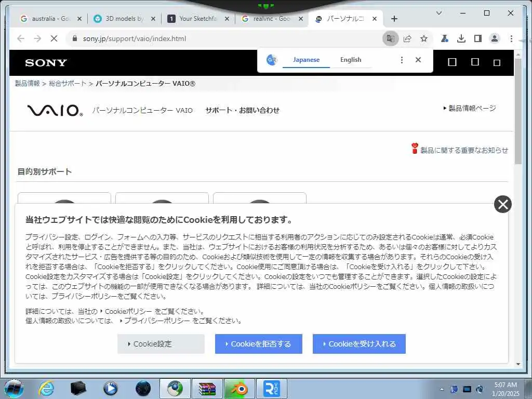Click the padlock site info icon

tap(75, 38)
